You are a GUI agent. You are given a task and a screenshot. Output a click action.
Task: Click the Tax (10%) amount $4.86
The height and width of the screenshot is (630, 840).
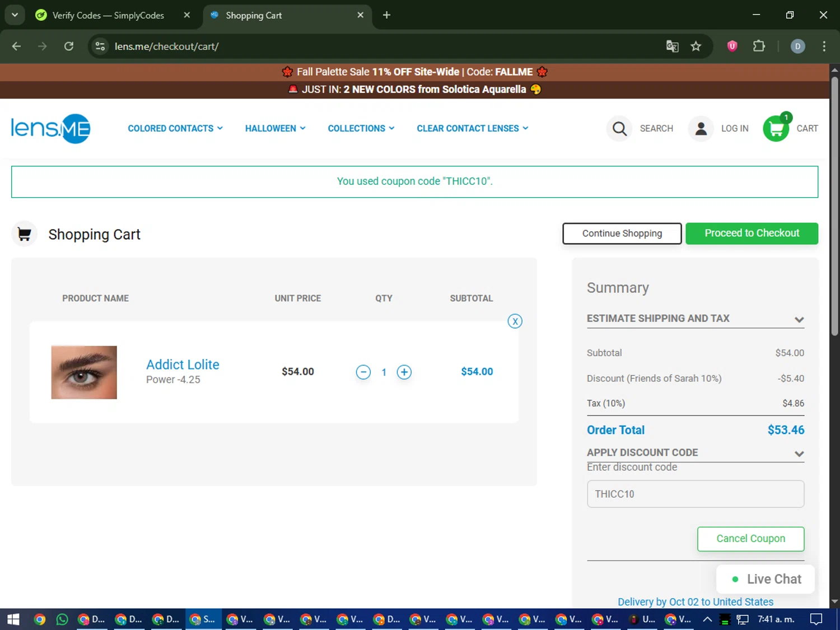[x=793, y=403]
